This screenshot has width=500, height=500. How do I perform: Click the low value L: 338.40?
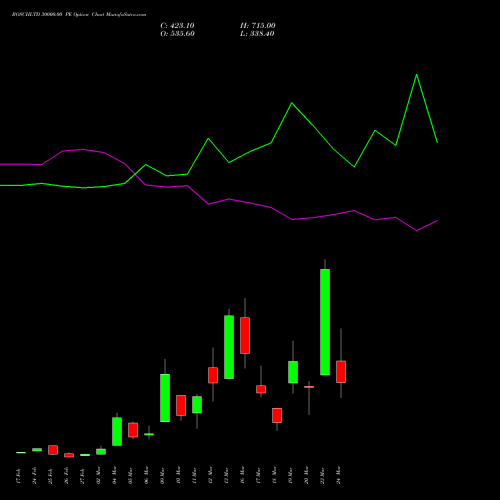click(257, 34)
